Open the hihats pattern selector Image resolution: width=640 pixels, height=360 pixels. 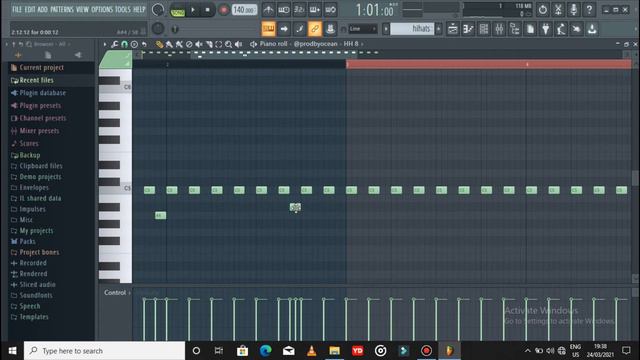(412, 29)
